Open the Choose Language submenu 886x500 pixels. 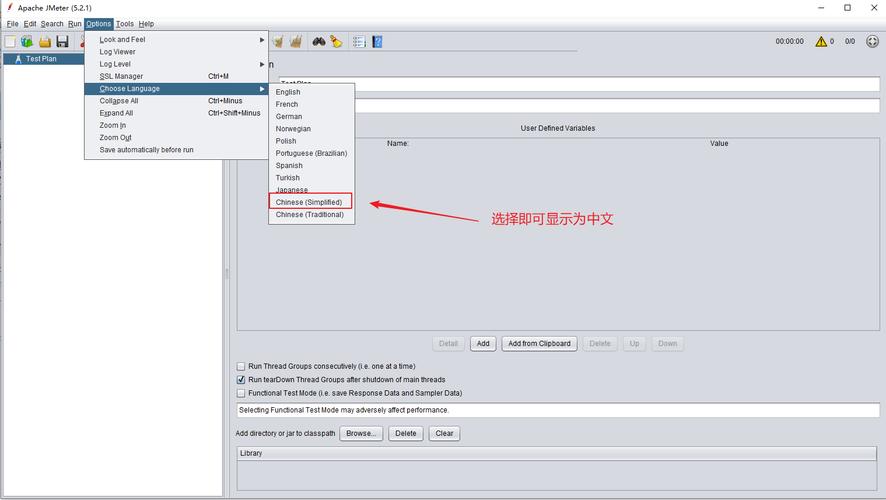click(x=176, y=89)
